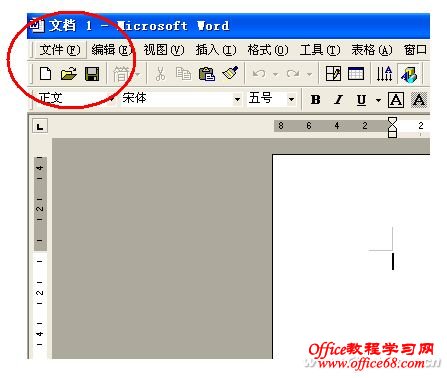Open the 格式(O) menu

tap(268, 50)
